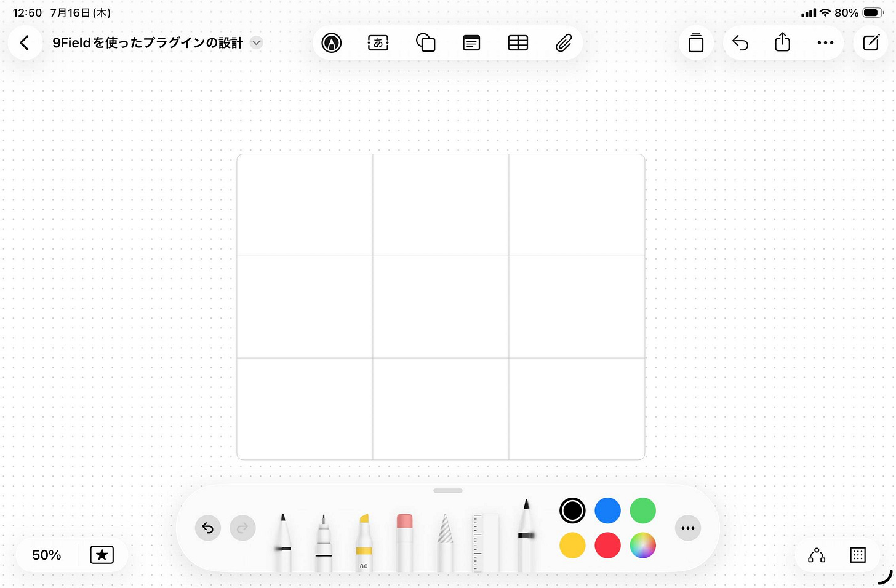This screenshot has width=896, height=588.
Task: Open the starred scenes navigator
Action: [102, 555]
